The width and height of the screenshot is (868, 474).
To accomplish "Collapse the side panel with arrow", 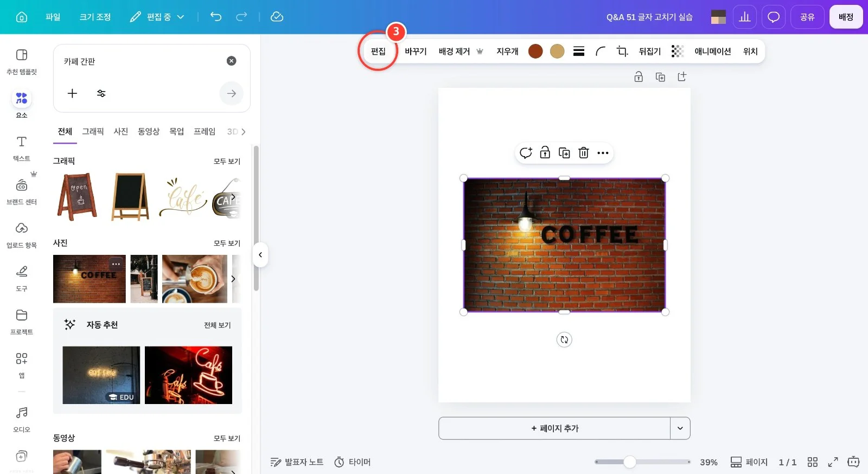I will coord(260,255).
